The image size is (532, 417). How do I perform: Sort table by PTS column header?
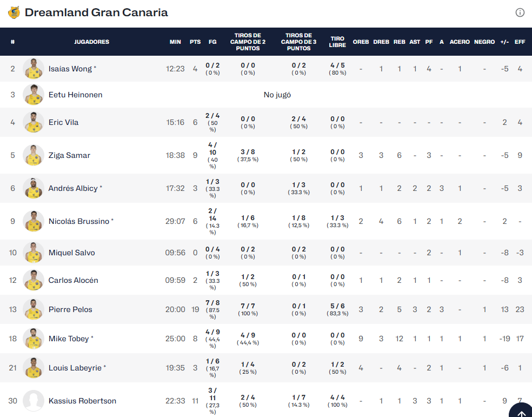[195, 42]
